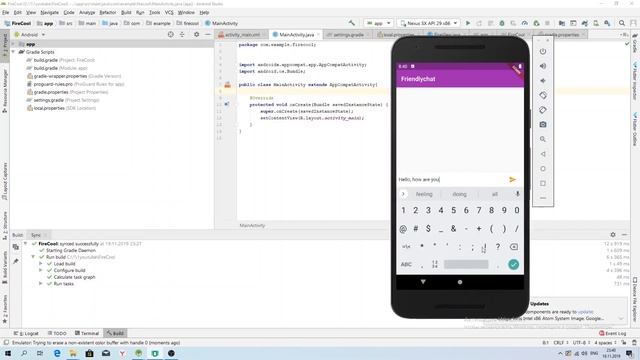Open the Build menu

click(126, 13)
